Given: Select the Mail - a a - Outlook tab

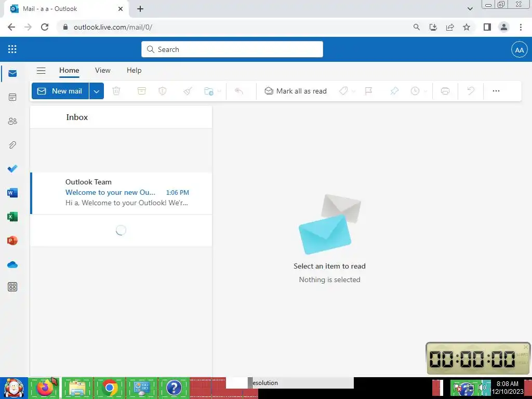Looking at the screenshot, I should 66,9.
